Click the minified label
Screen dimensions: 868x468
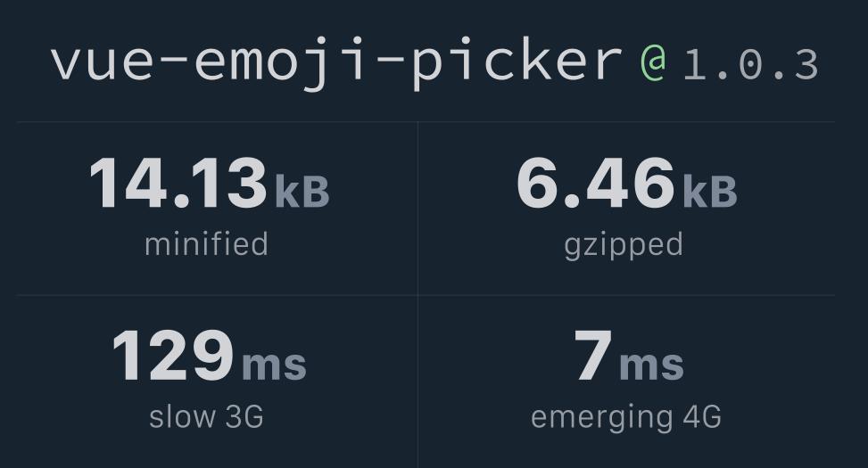(x=206, y=244)
